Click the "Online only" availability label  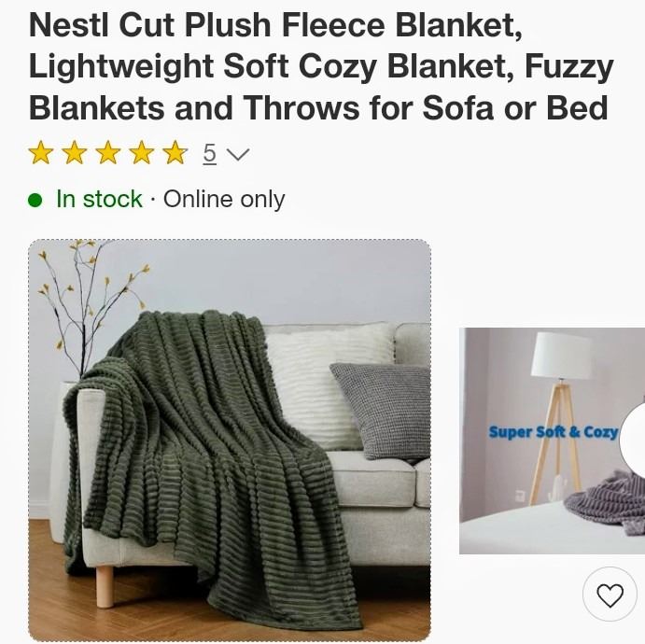coord(224,200)
